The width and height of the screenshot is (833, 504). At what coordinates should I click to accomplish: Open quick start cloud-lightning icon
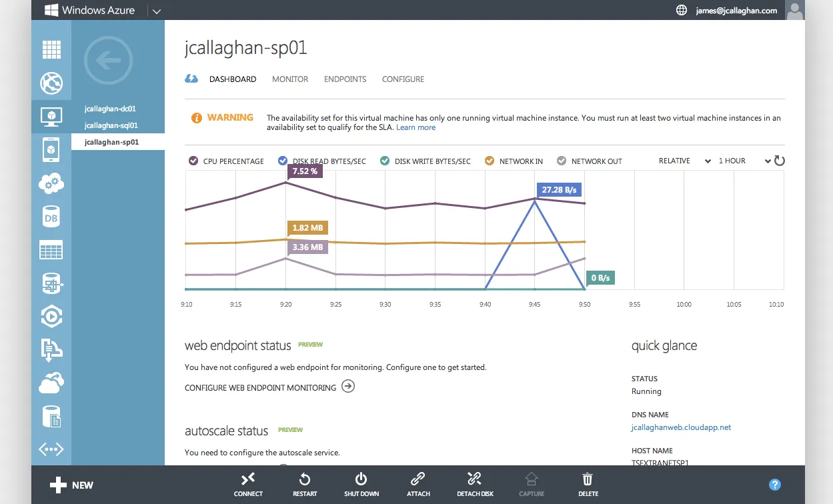pyautogui.click(x=191, y=79)
